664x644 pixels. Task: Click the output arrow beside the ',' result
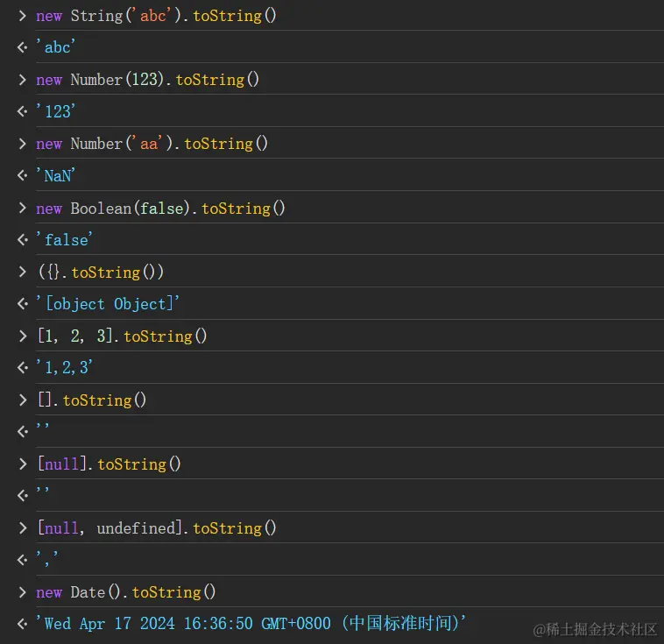tap(23, 560)
